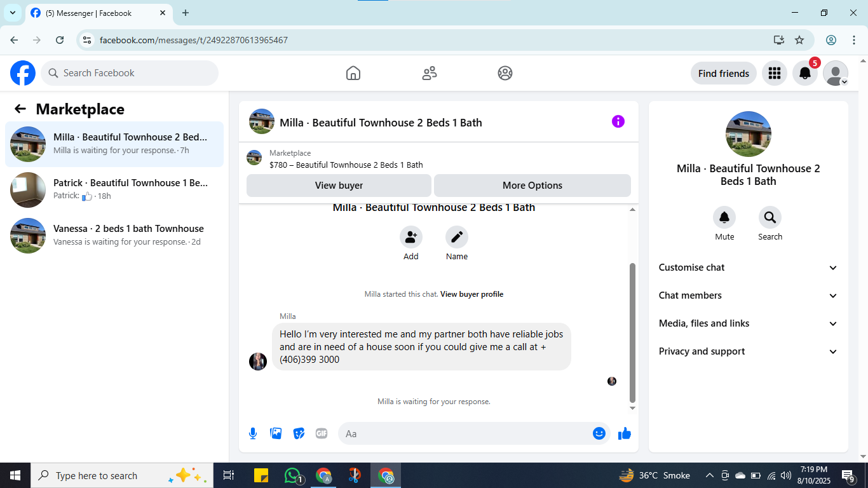Image resolution: width=868 pixels, height=488 pixels.
Task: Click the chat scrollbar thumb
Action: [x=632, y=333]
